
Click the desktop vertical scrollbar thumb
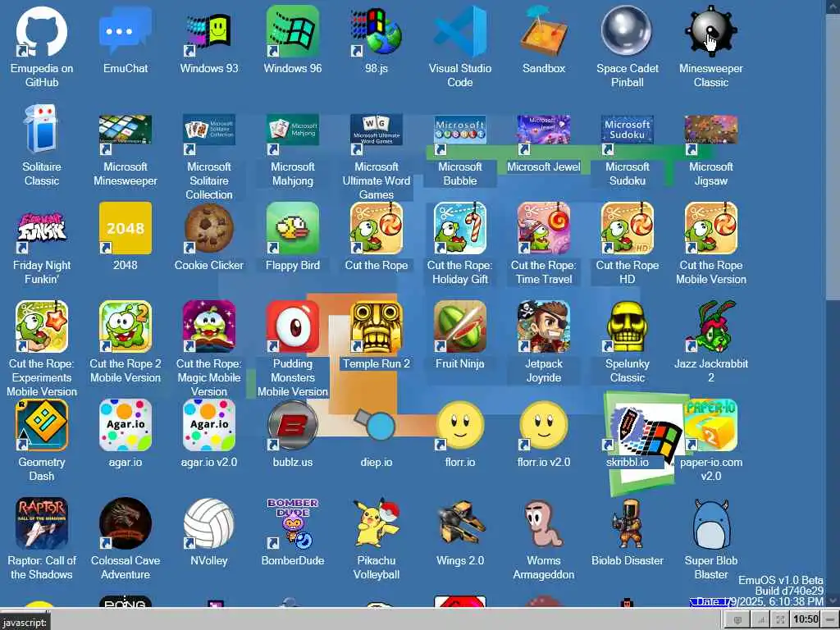[x=833, y=155]
